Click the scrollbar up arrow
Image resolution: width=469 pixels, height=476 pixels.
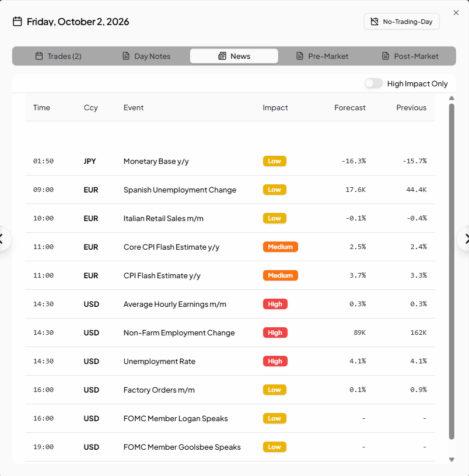click(x=452, y=98)
